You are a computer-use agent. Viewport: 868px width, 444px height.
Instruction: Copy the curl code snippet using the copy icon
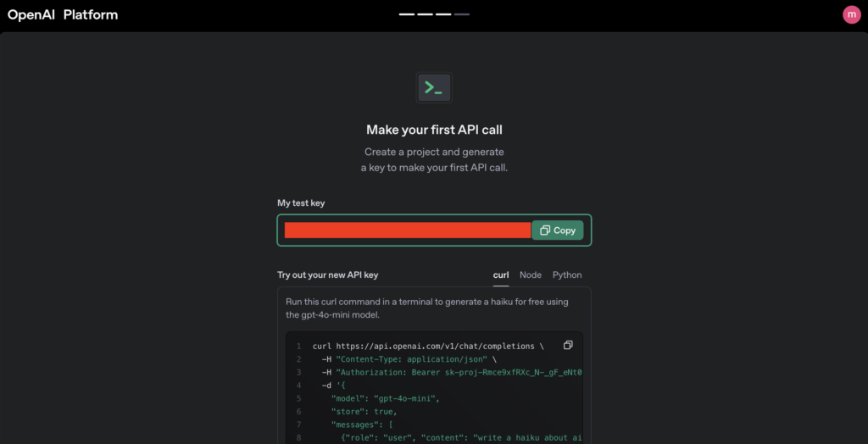pos(567,345)
